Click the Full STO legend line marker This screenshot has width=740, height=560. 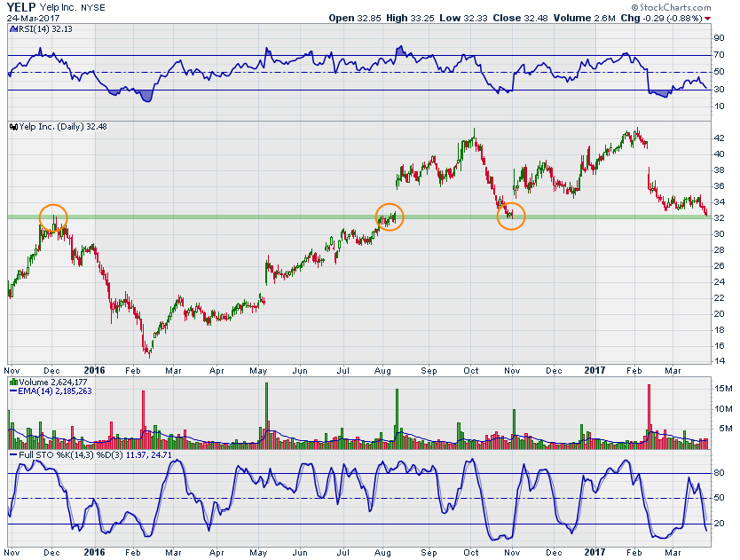pos(12,454)
